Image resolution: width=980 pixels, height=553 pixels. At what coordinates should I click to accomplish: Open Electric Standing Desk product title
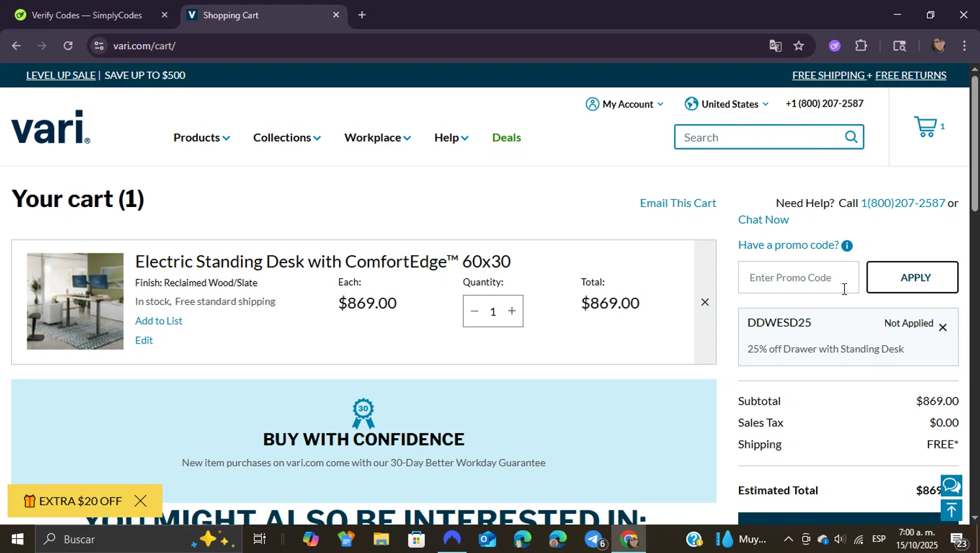pos(323,261)
